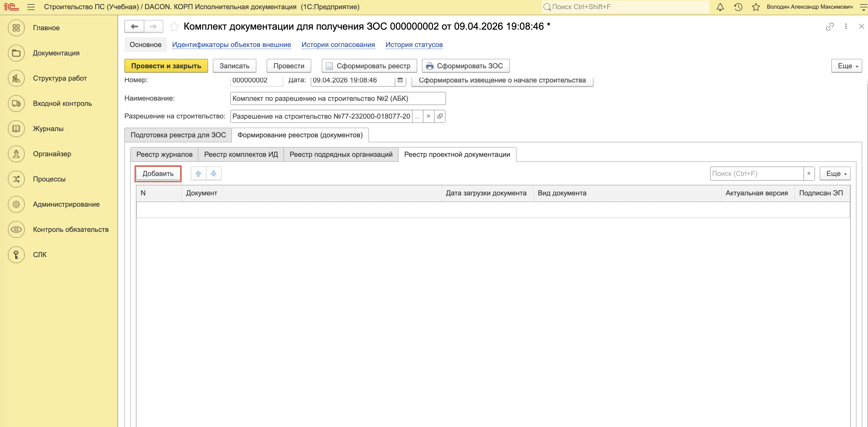Open selection list for building permit field
The image size is (868, 427).
point(417,116)
